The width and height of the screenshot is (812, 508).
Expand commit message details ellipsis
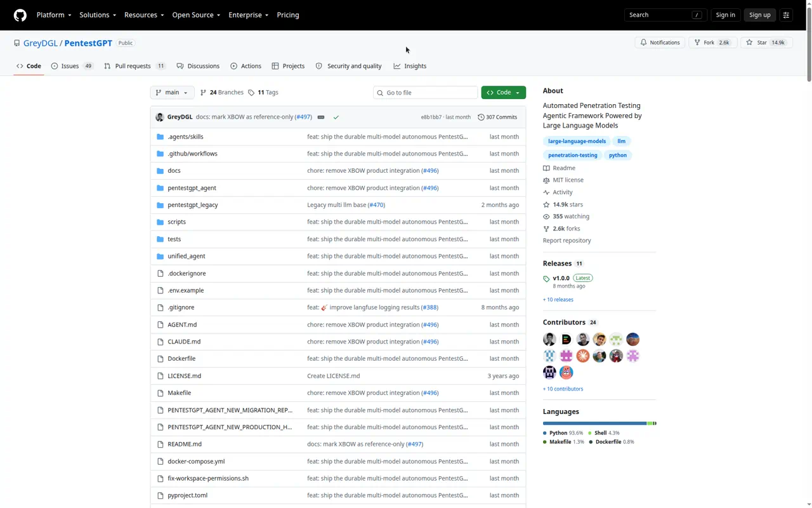pos(321,117)
